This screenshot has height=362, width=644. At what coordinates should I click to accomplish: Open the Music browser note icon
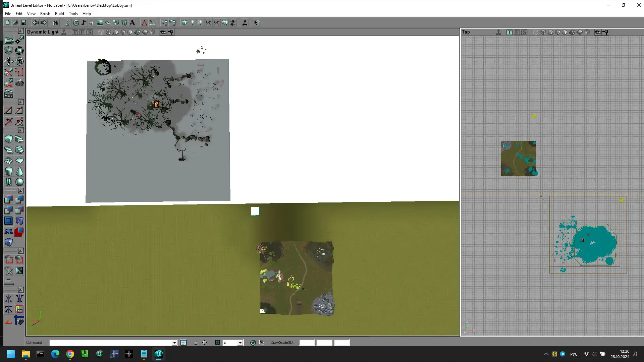(x=84, y=22)
